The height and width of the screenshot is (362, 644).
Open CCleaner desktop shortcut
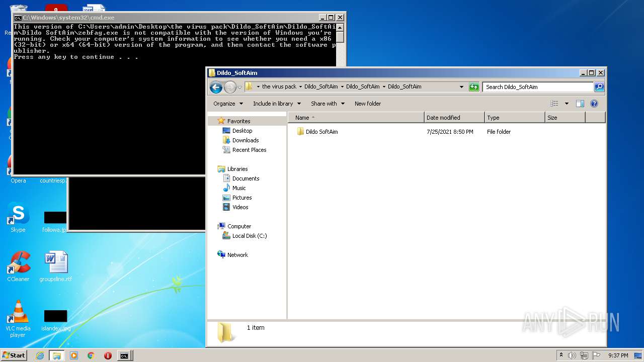pyautogui.click(x=18, y=266)
